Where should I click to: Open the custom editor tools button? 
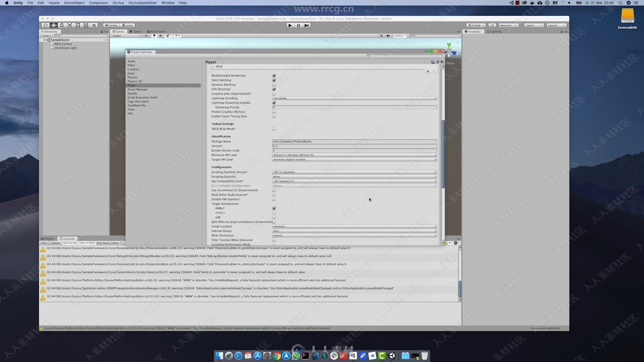pyautogui.click(x=94, y=25)
